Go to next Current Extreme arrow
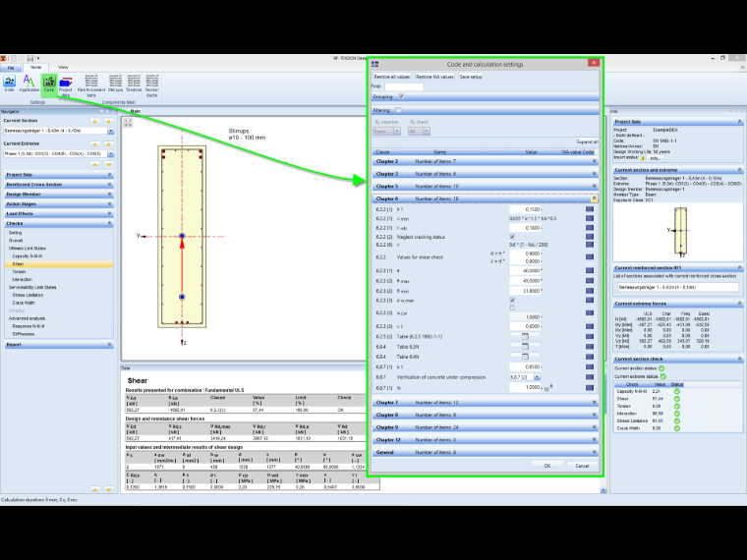This screenshot has height=560, width=747. tap(109, 143)
